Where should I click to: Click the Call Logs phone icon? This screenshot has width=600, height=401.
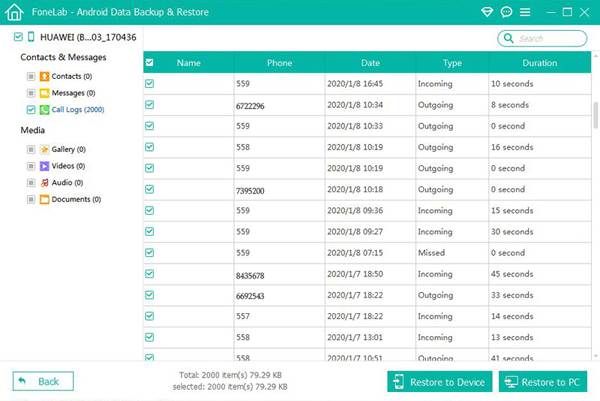point(44,110)
